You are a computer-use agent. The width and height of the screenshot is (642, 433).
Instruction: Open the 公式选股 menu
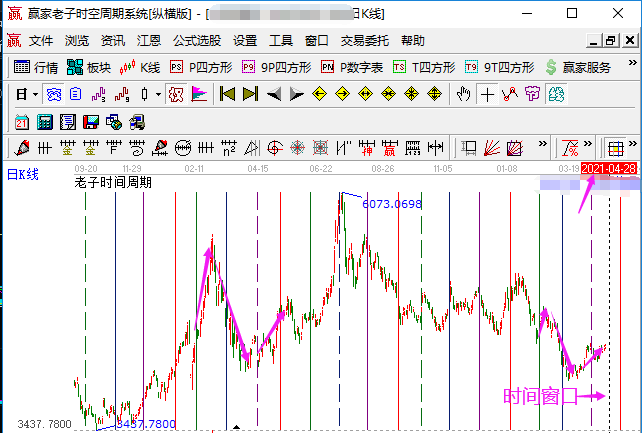[197, 41]
